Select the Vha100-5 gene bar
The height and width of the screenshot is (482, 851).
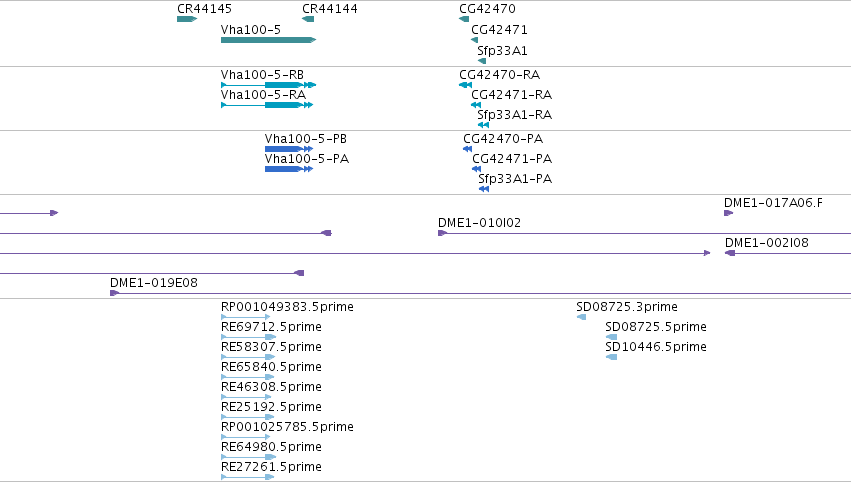(x=268, y=40)
